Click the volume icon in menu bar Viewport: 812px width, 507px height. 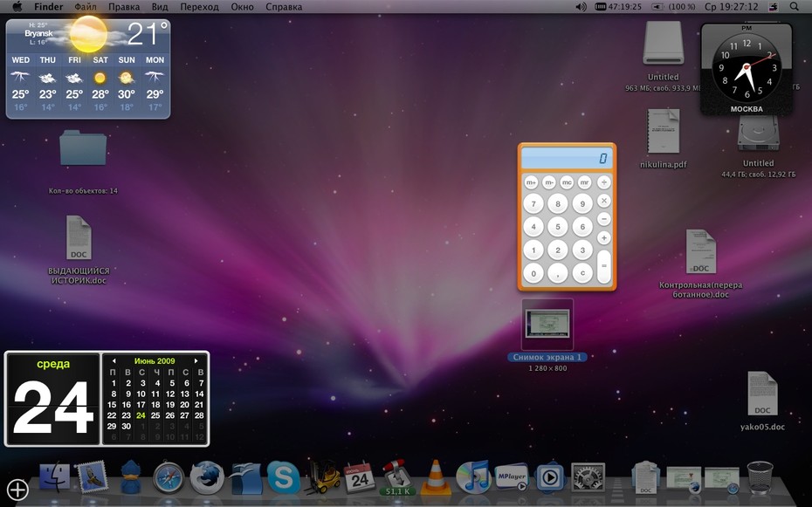(581, 7)
